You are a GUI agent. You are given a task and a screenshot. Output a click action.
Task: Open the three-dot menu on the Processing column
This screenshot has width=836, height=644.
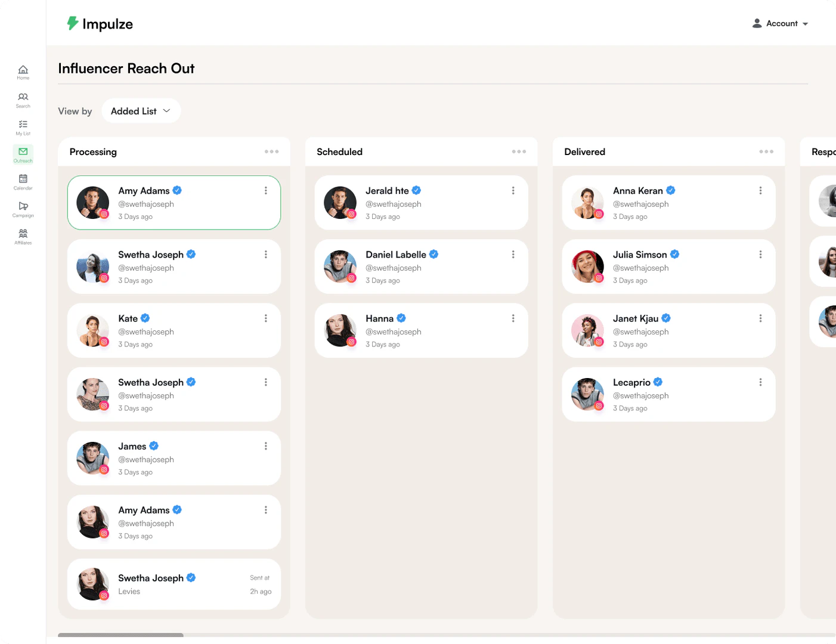click(271, 151)
